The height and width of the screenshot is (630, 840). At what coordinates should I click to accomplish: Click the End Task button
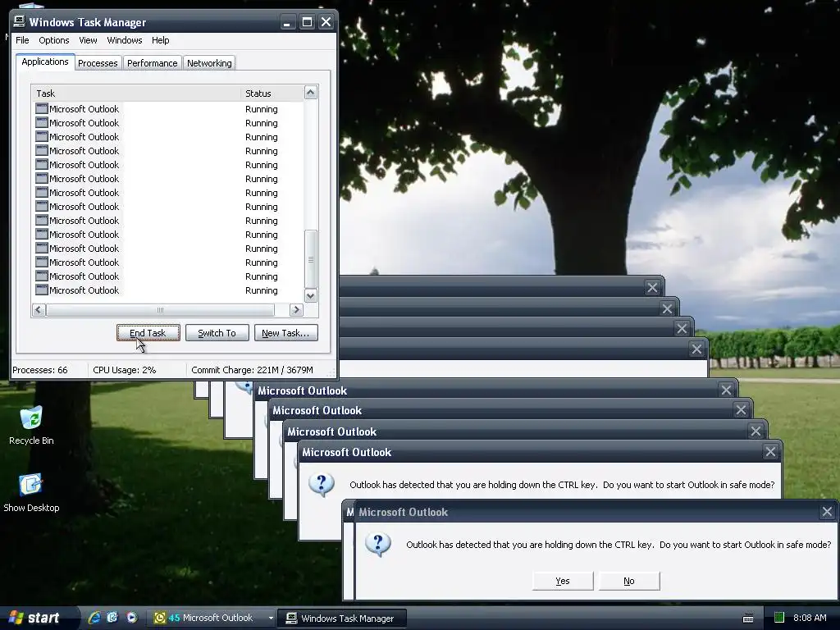(148, 333)
